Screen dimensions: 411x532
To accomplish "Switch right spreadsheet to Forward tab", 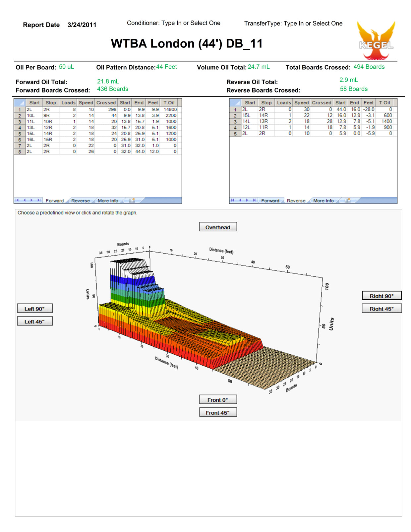I will pos(270,201).
